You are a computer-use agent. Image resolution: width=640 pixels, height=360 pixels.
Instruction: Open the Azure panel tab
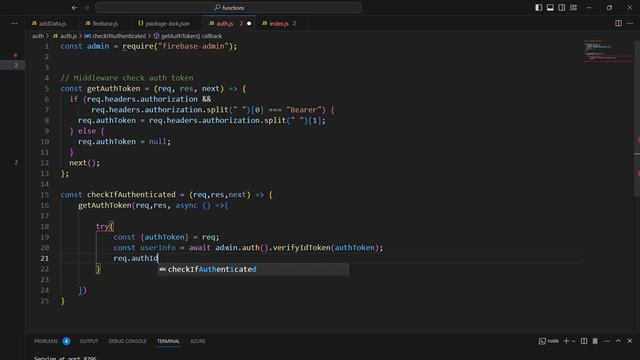pyautogui.click(x=198, y=341)
